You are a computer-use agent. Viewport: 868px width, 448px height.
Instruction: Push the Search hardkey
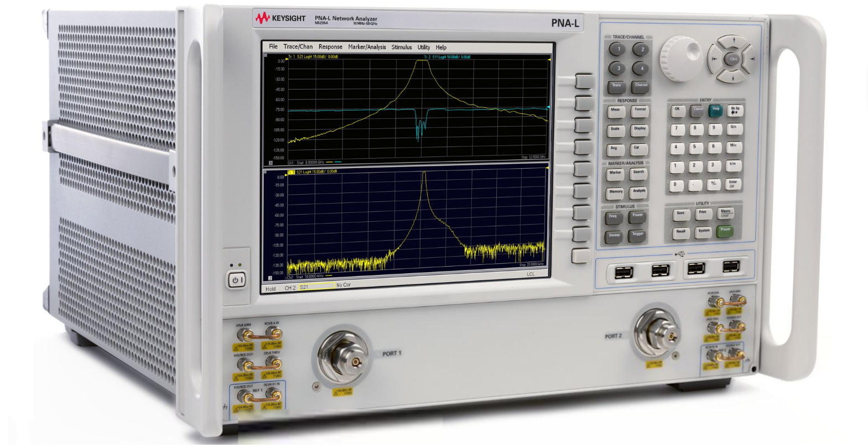pyautogui.click(x=638, y=174)
